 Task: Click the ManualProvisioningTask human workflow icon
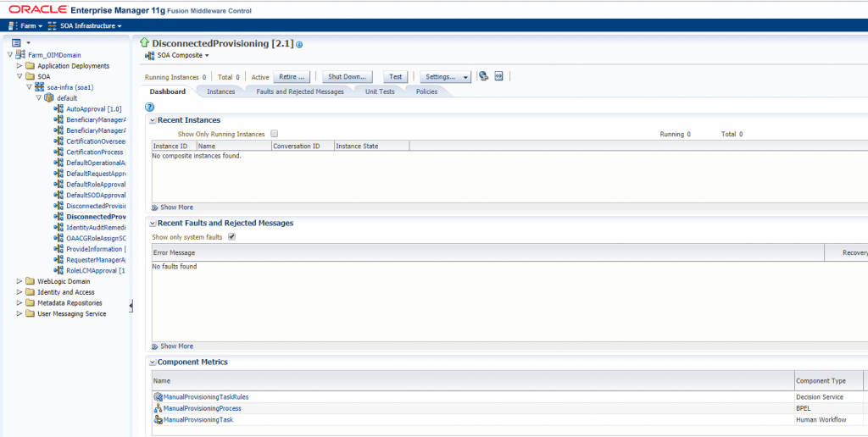click(x=158, y=420)
